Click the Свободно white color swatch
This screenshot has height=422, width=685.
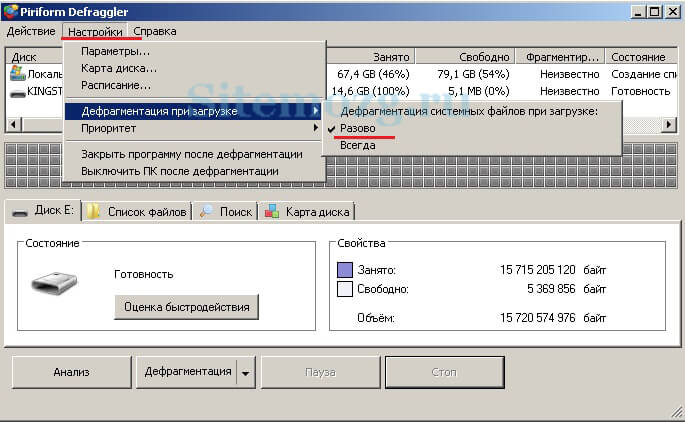(x=345, y=289)
